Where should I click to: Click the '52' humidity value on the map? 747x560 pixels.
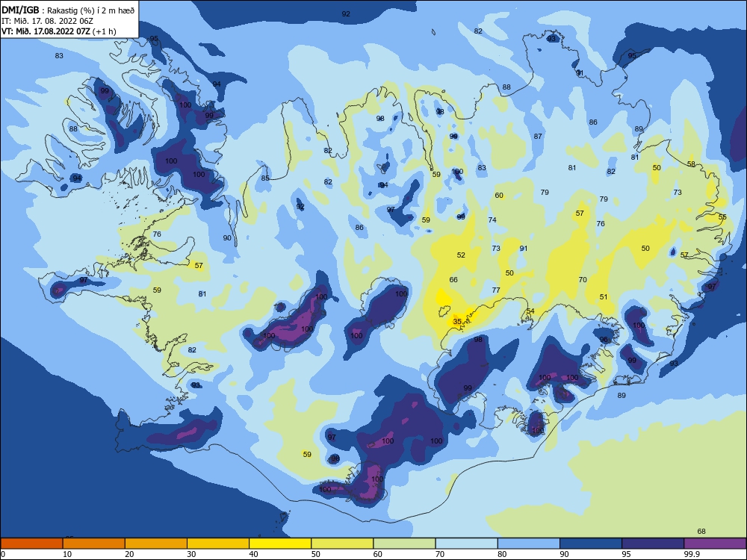tap(461, 255)
